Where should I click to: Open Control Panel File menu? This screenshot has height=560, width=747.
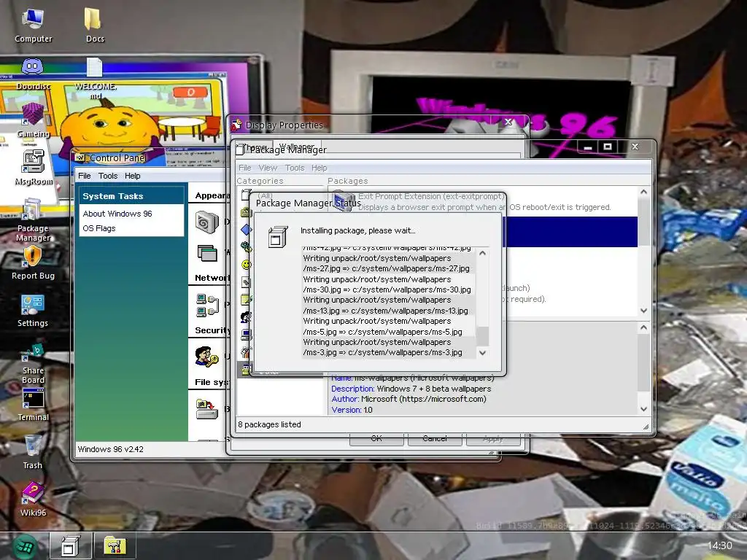85,176
